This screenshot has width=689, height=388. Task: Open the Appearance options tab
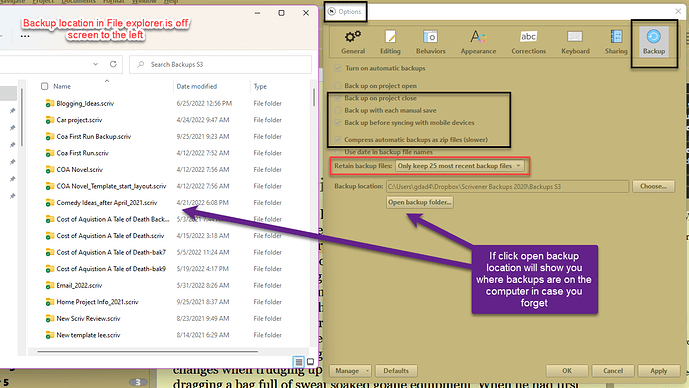click(x=478, y=42)
